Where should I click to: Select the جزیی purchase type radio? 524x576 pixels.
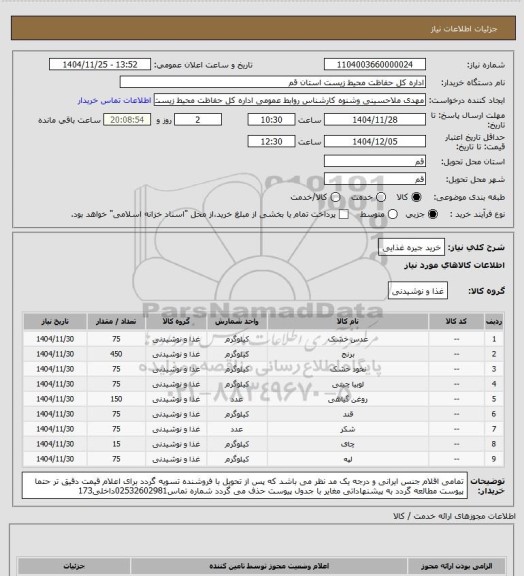[433, 214]
